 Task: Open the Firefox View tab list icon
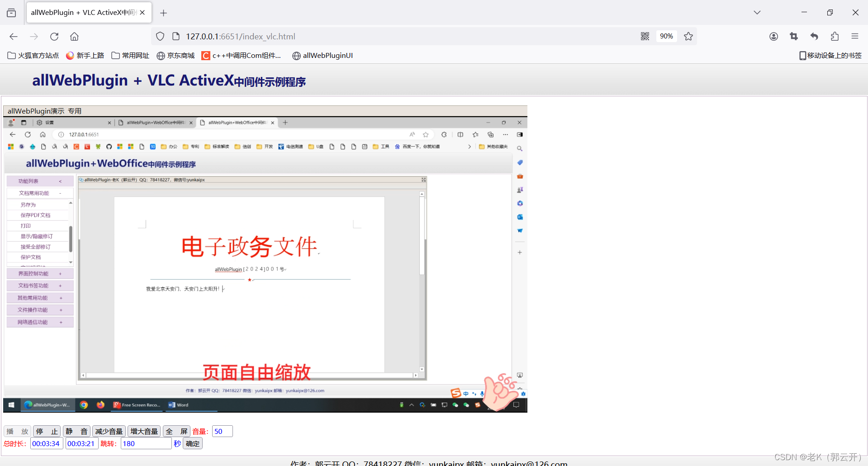point(11,13)
